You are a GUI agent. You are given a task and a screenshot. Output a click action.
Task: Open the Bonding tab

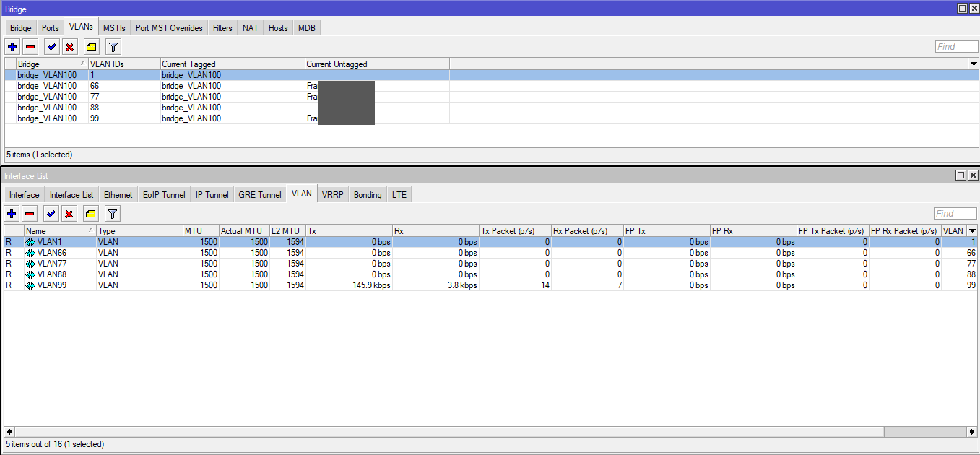click(368, 195)
